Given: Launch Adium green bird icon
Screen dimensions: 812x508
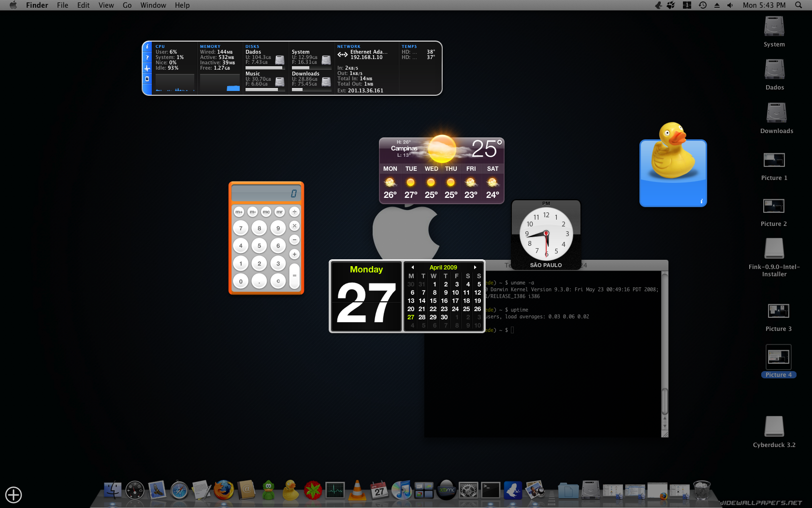Looking at the screenshot, I should tap(269, 490).
